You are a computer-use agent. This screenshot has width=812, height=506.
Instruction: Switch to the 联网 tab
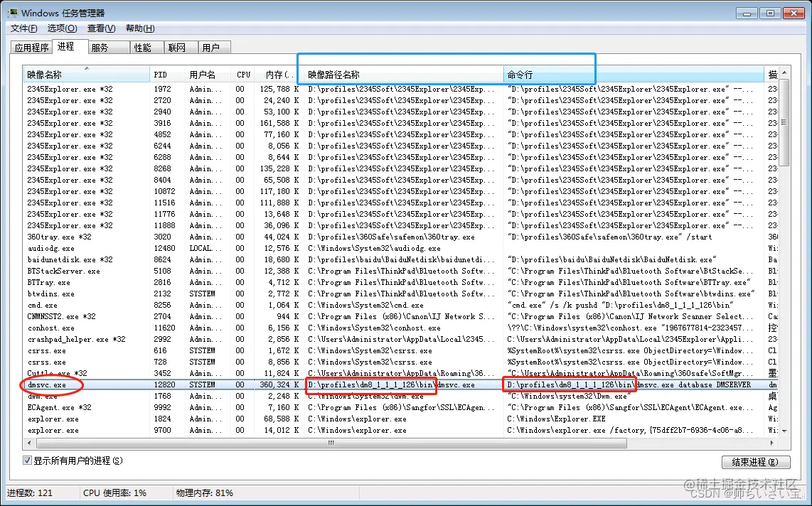tap(181, 48)
